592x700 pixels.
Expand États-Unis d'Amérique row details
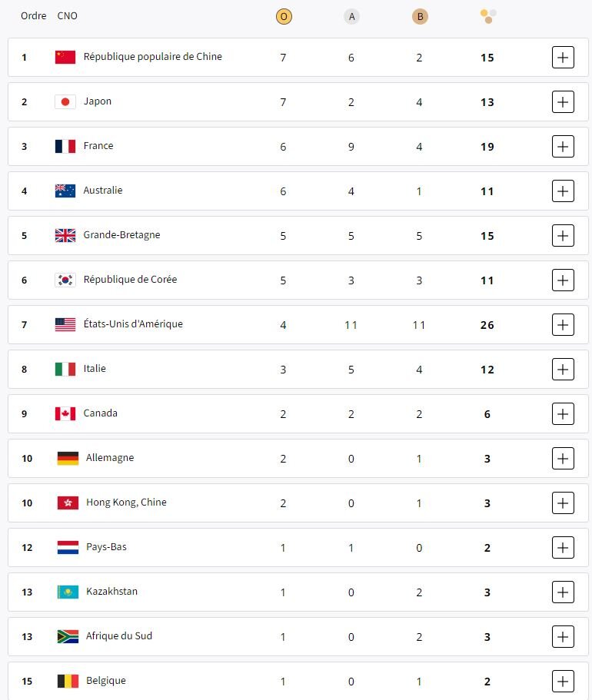pos(563,324)
